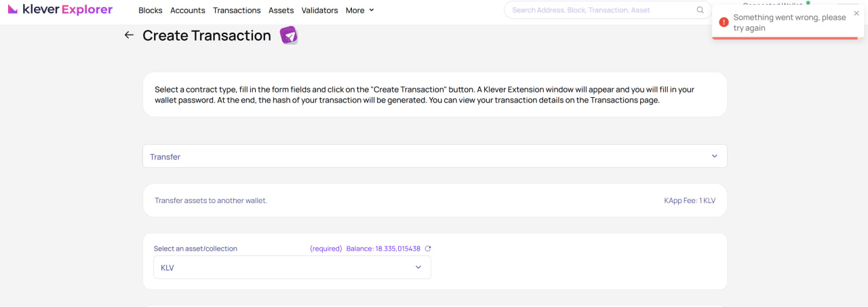Image resolution: width=868 pixels, height=307 pixels.
Task: Refresh the KLV balance
Action: 428,249
